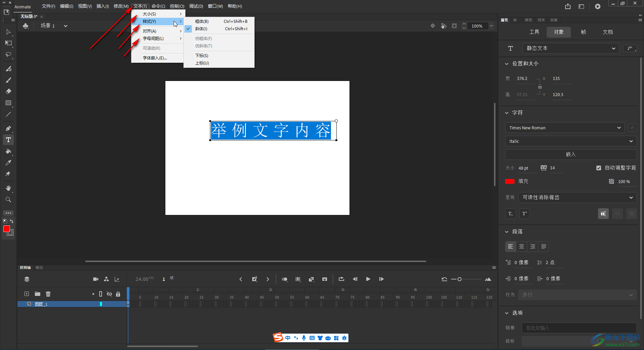Select the Zoom magnifier tool
Screen dimensions: 644x350
(8, 200)
